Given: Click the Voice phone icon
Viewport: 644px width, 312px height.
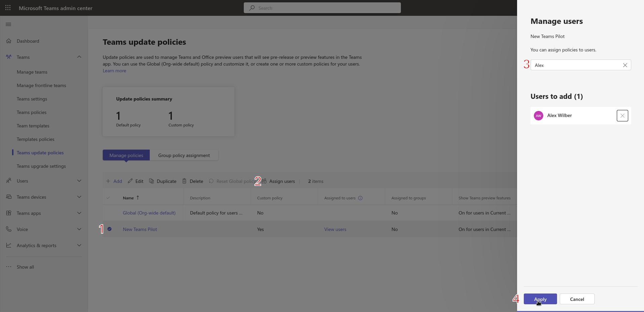Looking at the screenshot, I should [x=9, y=229].
